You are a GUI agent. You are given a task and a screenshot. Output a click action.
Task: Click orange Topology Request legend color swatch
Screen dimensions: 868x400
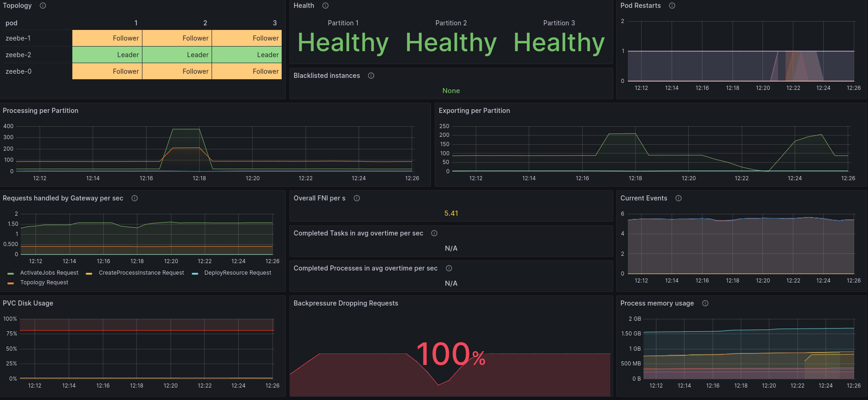pyautogui.click(x=11, y=283)
